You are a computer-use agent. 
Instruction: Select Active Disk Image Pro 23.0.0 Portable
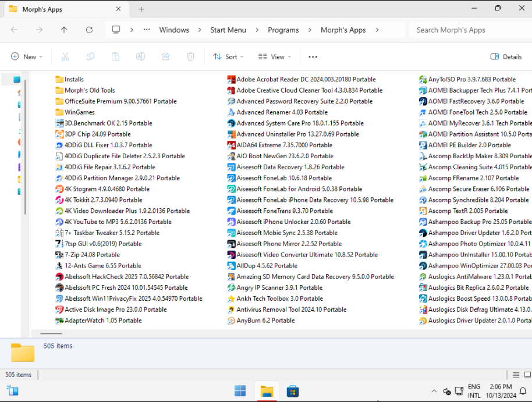coord(111,309)
